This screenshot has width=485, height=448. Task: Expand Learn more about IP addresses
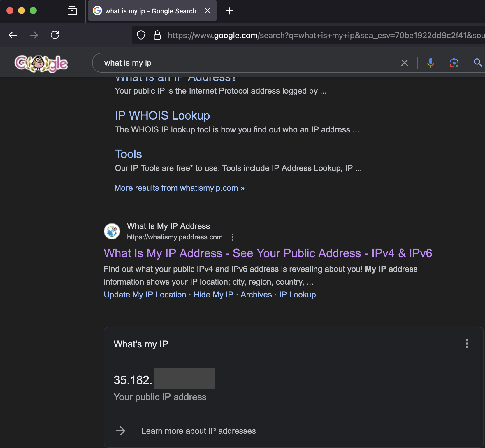pos(198,431)
